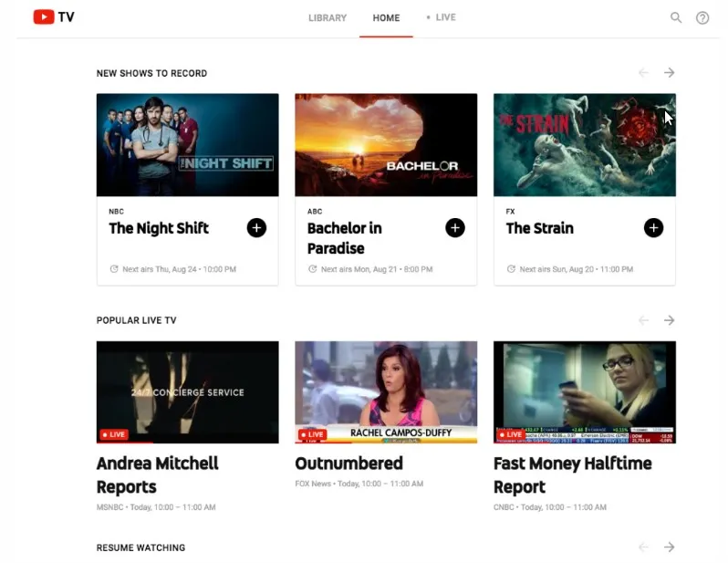The width and height of the screenshot is (728, 563).
Task: Click clock icon under Bachelor in Paradise
Action: [313, 268]
